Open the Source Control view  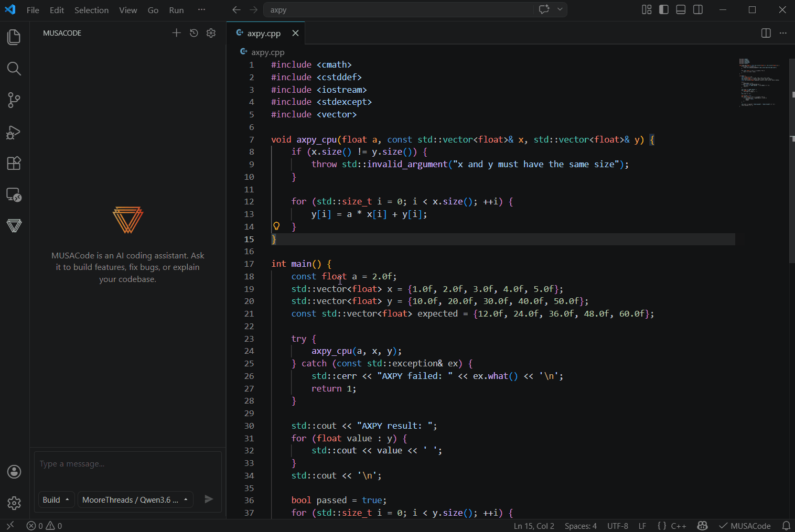[x=14, y=100]
